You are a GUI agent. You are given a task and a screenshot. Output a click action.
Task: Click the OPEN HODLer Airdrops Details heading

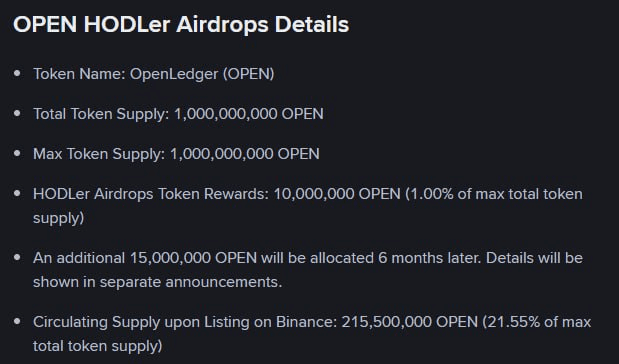(181, 24)
